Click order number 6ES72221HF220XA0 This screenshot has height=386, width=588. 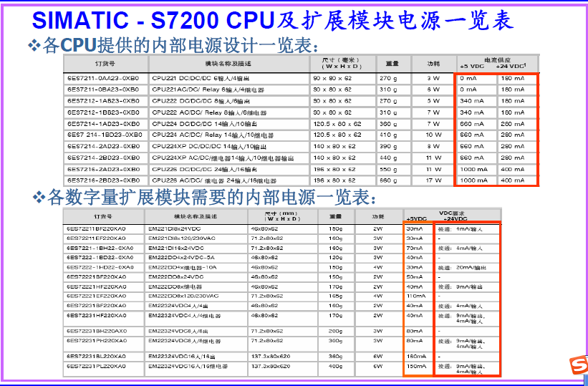(x=96, y=286)
